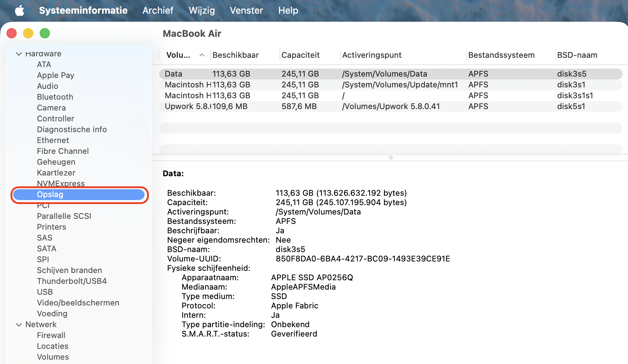This screenshot has height=364, width=628.
Task: Select Volumes under Netwerk
Action: [x=53, y=357]
